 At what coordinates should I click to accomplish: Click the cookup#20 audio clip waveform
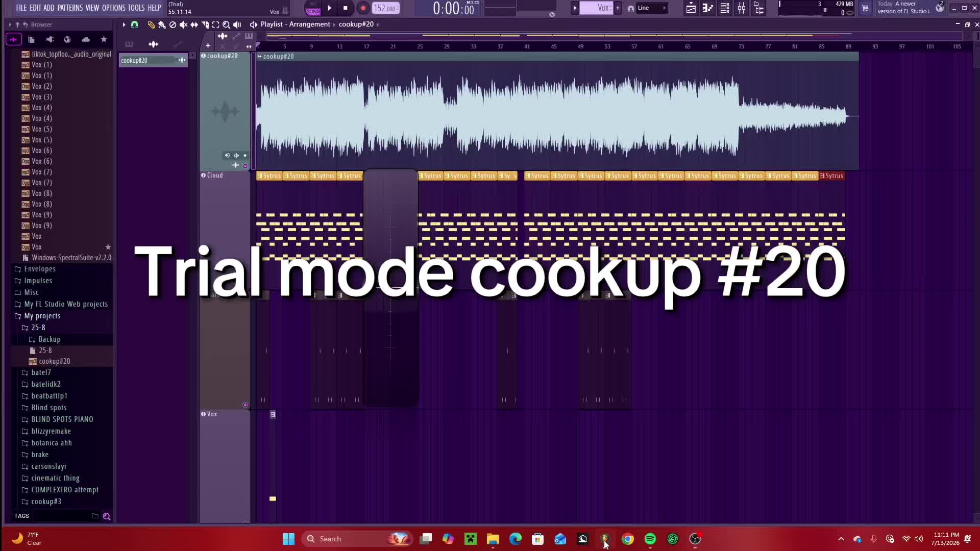(x=556, y=115)
